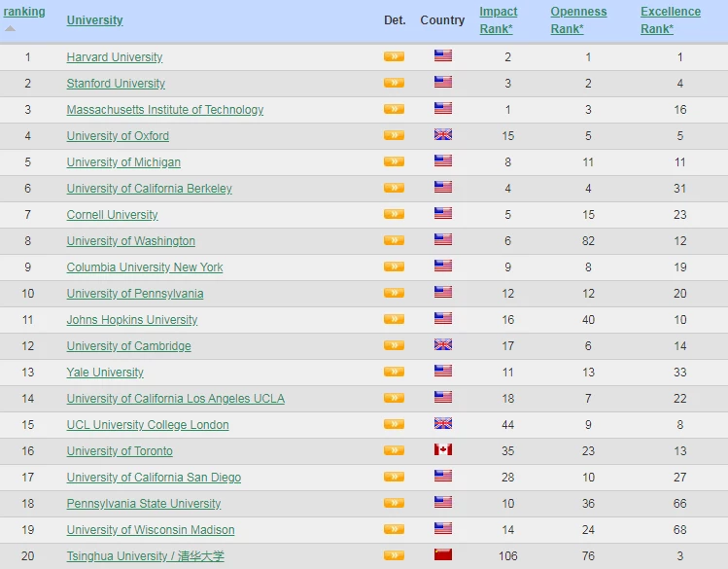Open details icon for University of Pennsylvania
This screenshot has height=569, width=728.
(x=394, y=293)
